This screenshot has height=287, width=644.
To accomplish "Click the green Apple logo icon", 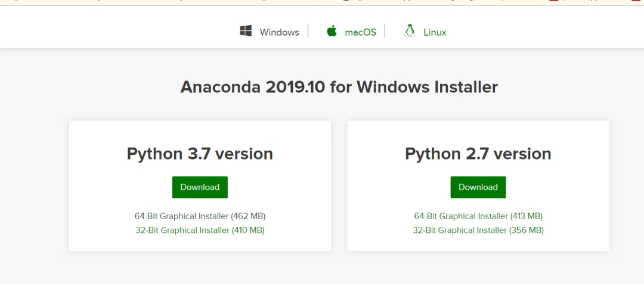I will [332, 31].
